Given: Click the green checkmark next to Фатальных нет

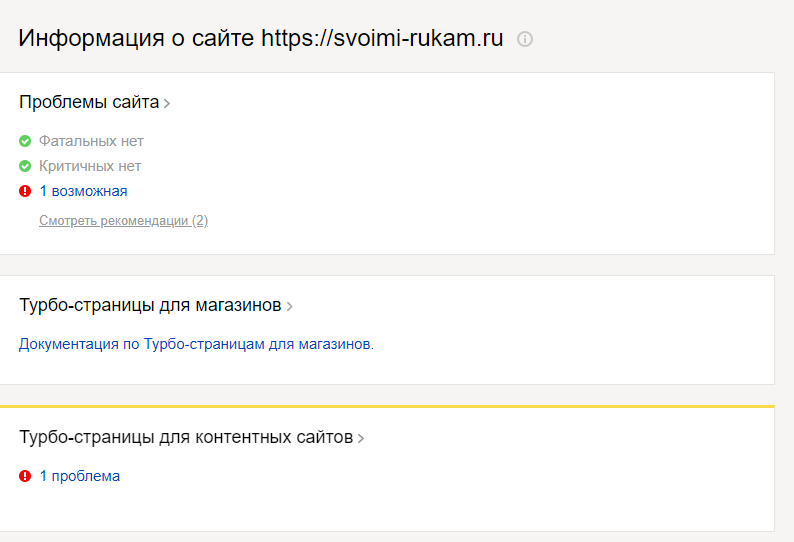Looking at the screenshot, I should coord(25,141).
